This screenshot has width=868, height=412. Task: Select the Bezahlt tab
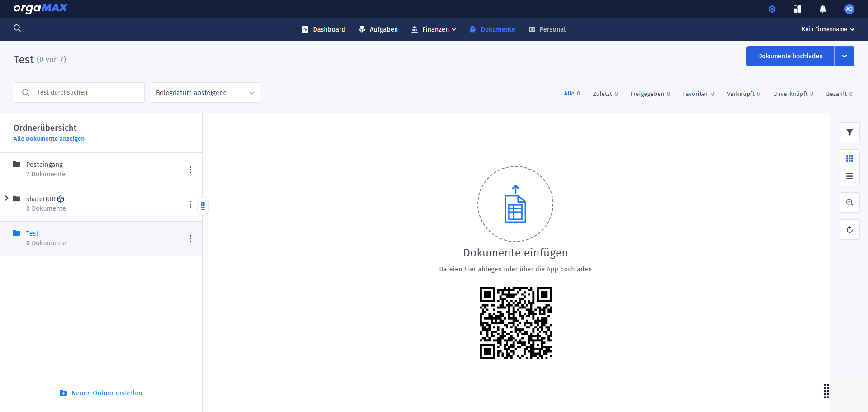839,94
